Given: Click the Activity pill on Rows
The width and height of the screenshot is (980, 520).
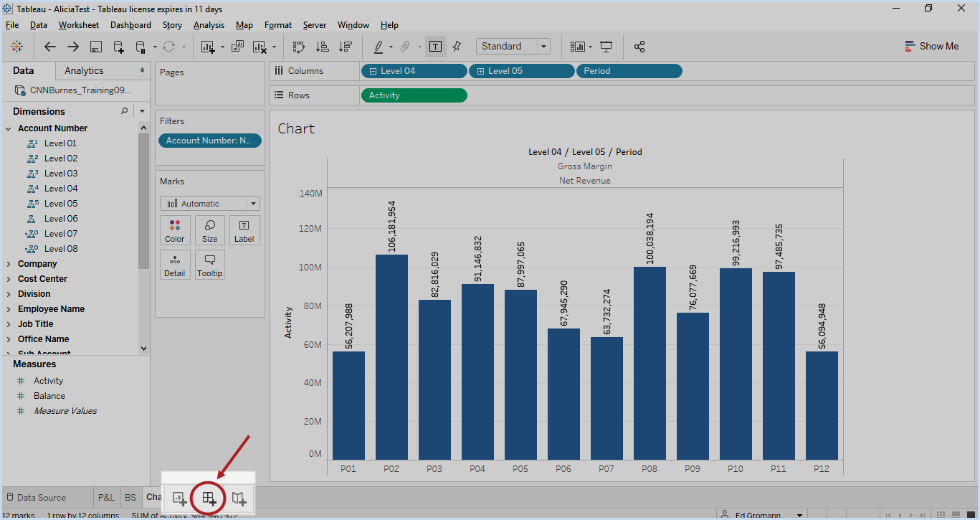Looking at the screenshot, I should click(x=414, y=95).
